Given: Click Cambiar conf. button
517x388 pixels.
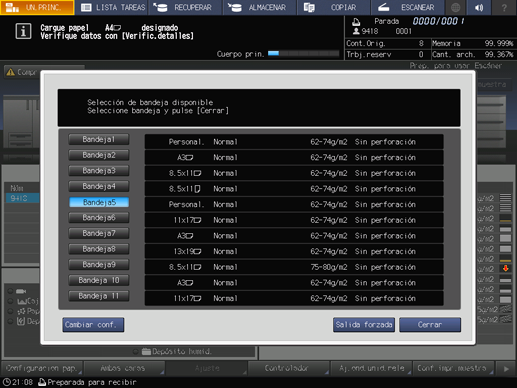Looking at the screenshot, I should [x=93, y=325].
